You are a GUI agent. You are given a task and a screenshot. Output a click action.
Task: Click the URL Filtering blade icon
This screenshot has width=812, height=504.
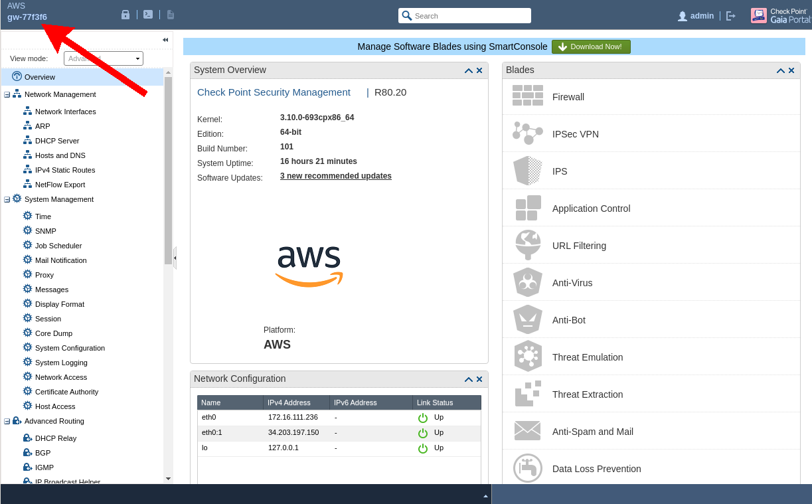point(528,245)
